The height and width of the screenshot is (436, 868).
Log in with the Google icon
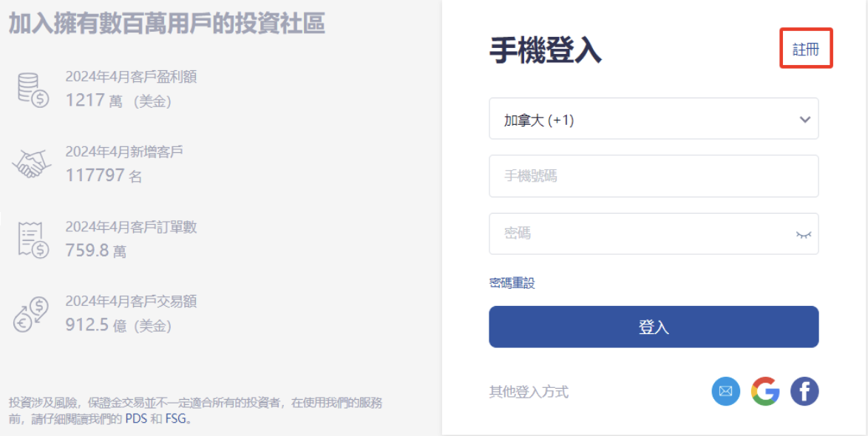[x=765, y=392]
